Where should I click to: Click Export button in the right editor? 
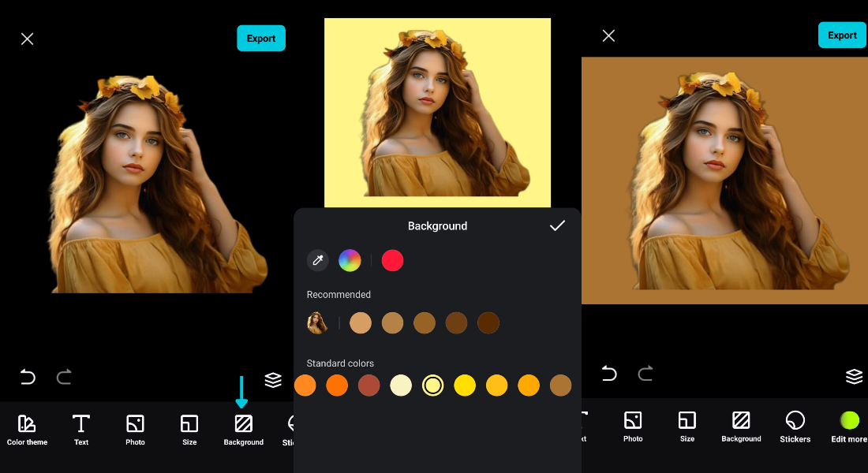tap(843, 35)
